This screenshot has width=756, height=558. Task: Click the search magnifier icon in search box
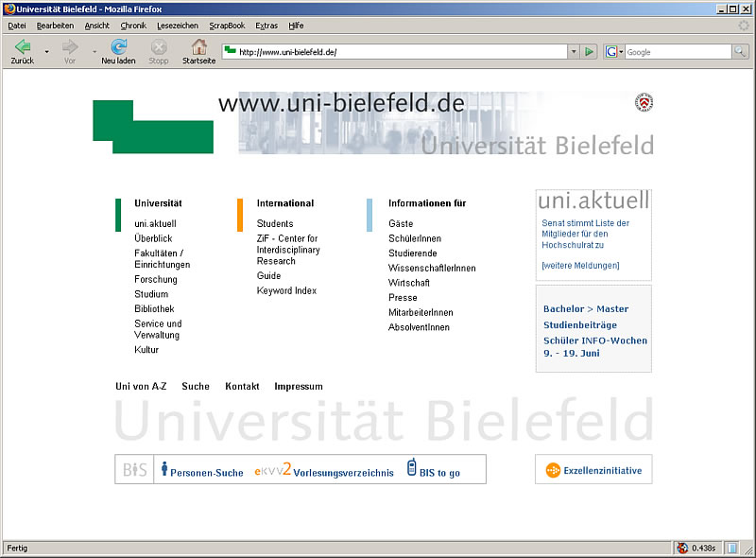(x=740, y=52)
